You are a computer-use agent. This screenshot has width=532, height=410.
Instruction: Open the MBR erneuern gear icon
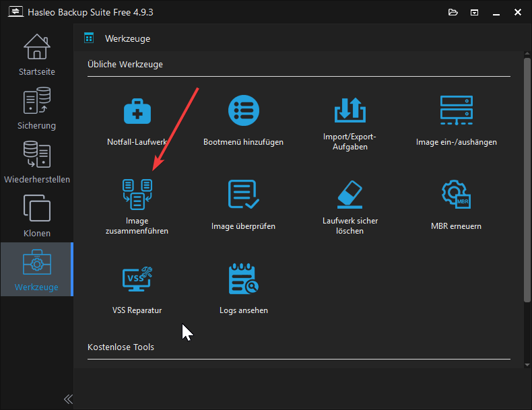point(457,195)
